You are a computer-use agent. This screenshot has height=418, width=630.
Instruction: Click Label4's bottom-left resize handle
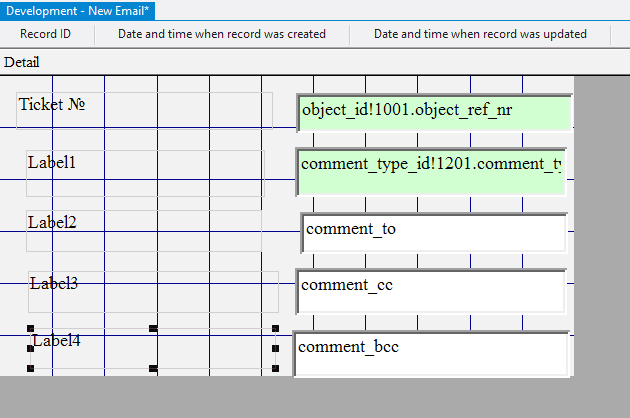coord(30,369)
